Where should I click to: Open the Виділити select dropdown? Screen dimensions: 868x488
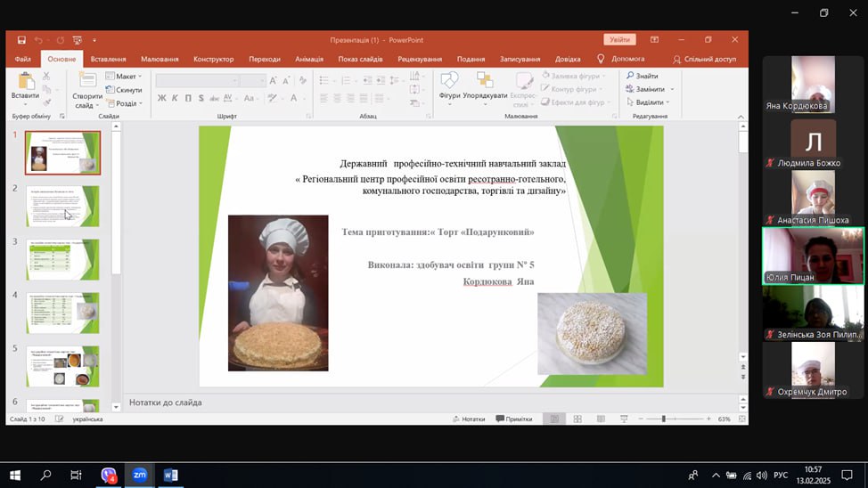[651, 102]
